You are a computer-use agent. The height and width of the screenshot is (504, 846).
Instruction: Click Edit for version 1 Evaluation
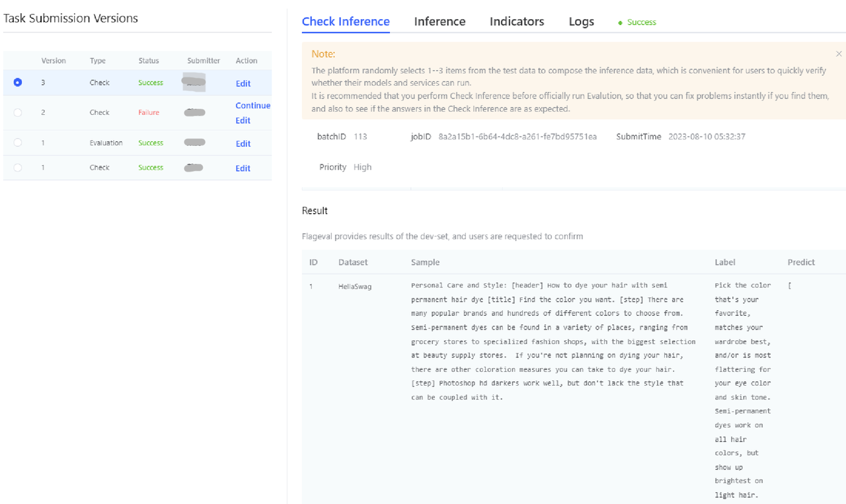pyautogui.click(x=243, y=144)
